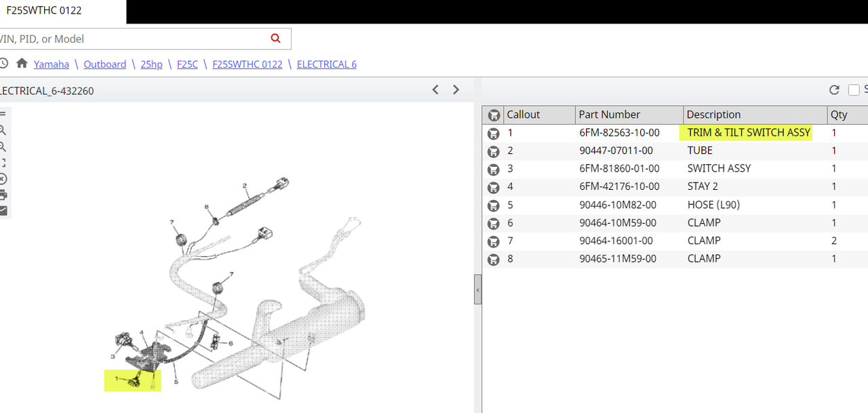Select part number 90446-10M82-00
The width and height of the screenshot is (868, 413).
[x=618, y=205]
